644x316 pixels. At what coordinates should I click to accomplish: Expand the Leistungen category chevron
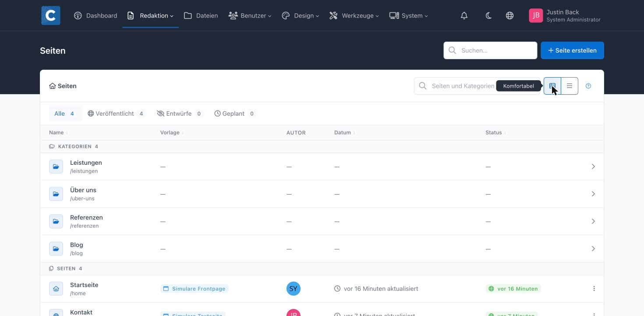pyautogui.click(x=593, y=167)
